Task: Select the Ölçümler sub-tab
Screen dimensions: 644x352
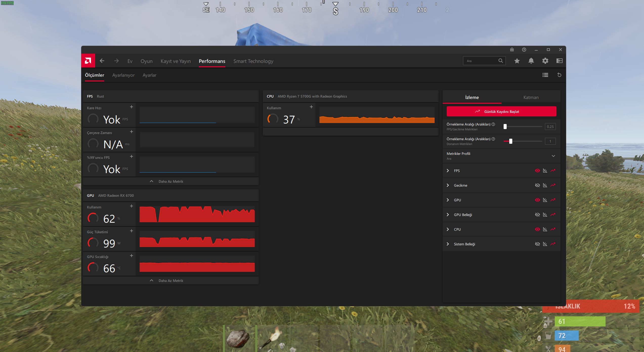Action: pos(94,75)
